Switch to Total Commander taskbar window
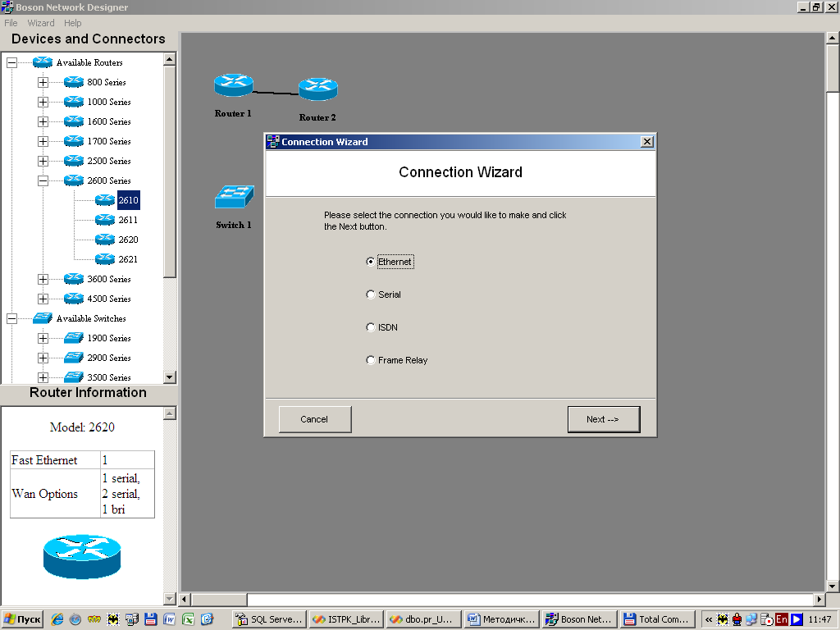The image size is (840, 630). (x=657, y=619)
